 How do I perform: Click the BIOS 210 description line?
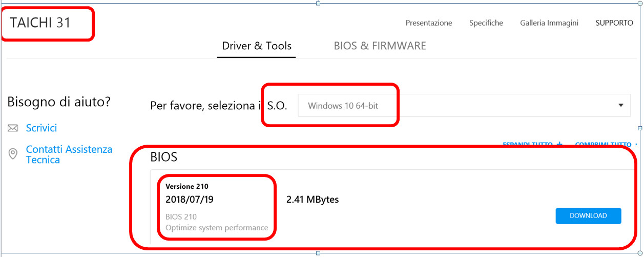tap(181, 216)
